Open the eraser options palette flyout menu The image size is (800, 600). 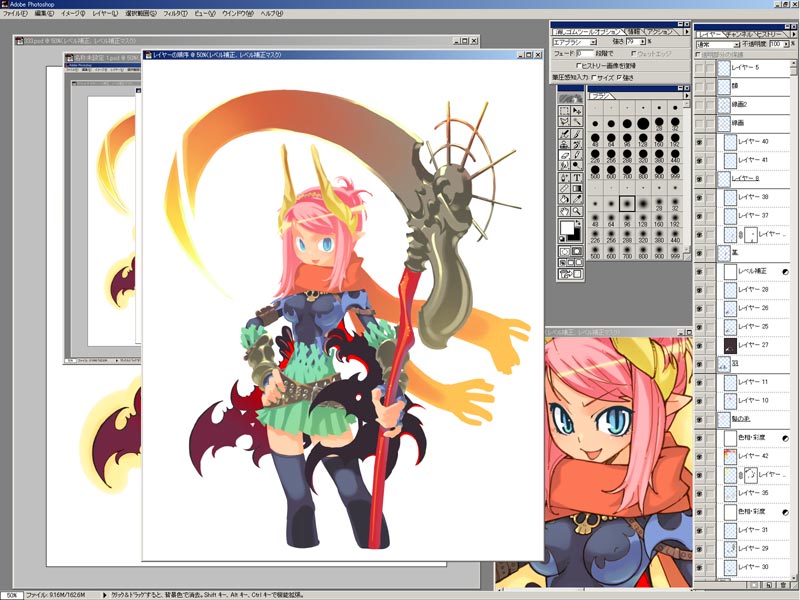click(685, 32)
